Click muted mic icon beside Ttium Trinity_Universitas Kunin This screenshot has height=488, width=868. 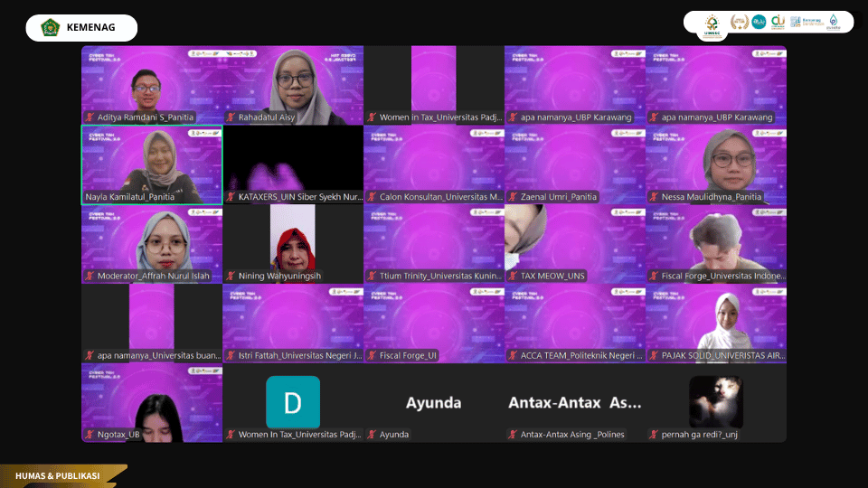[372, 277]
